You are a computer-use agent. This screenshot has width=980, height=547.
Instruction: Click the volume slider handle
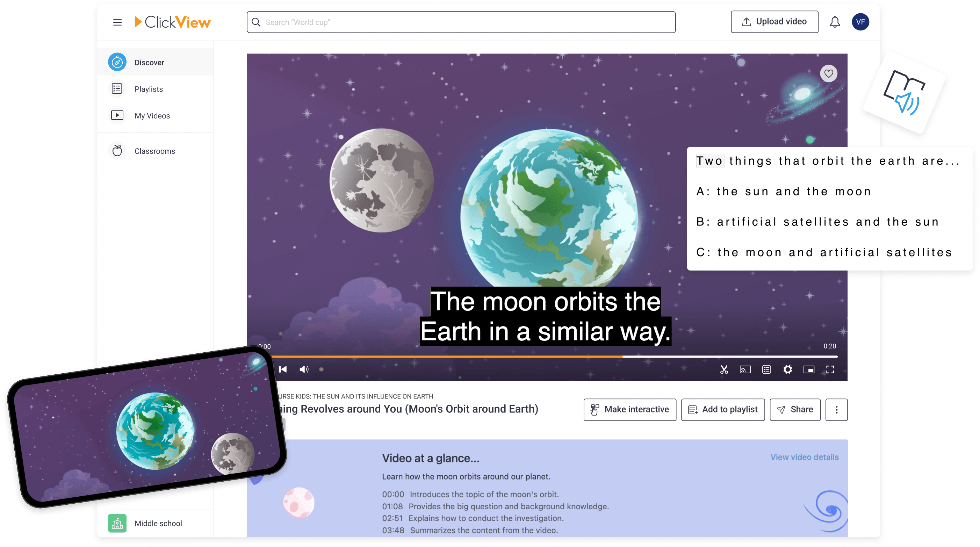(x=321, y=369)
